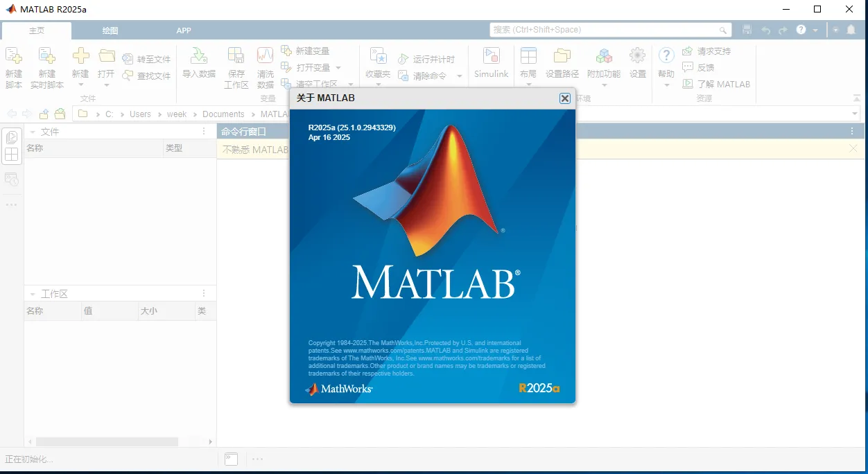Switch to the 绘图 (Plots) tab

[x=110, y=30]
